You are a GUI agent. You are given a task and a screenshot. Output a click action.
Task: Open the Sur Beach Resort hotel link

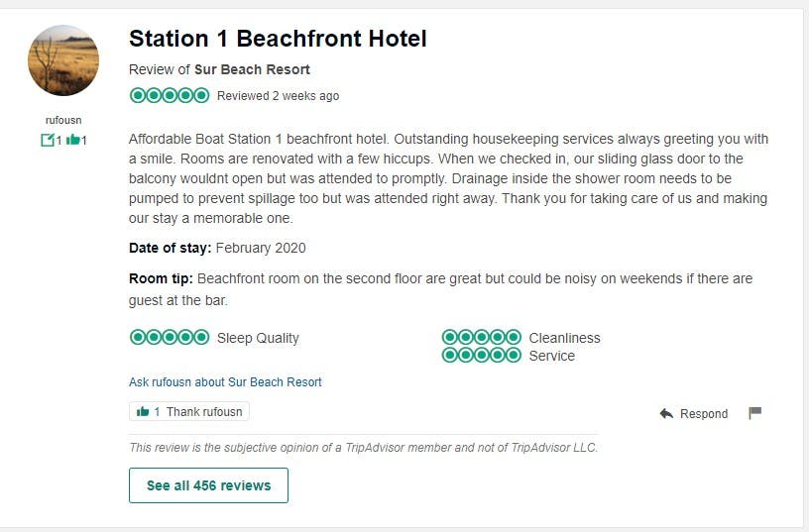tap(252, 69)
